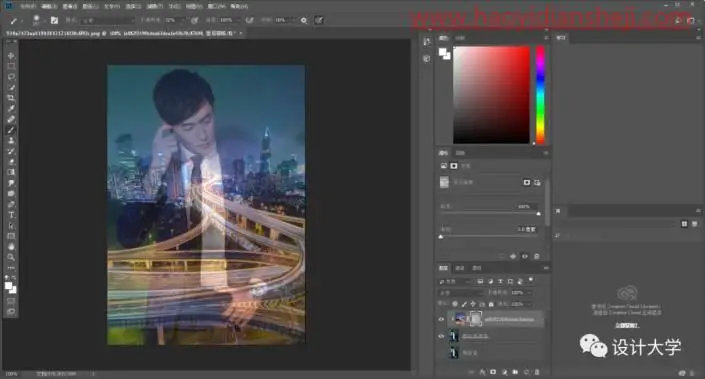Toggle lock transparent pixels in Layers panel
Screen dimensions: 705x379
pyautogui.click(x=455, y=304)
